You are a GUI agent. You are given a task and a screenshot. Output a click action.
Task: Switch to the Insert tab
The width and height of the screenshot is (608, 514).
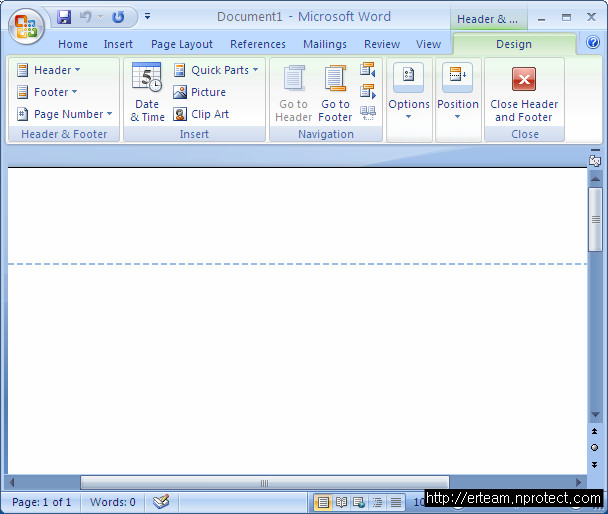(x=118, y=44)
